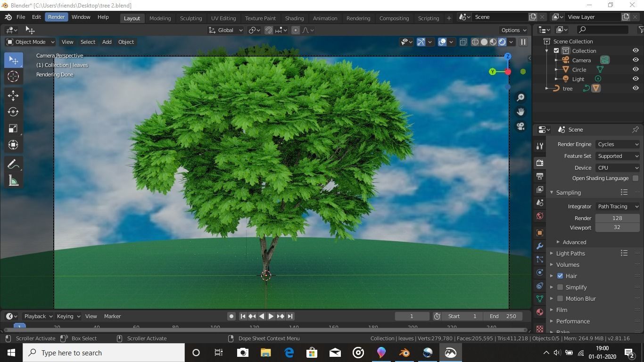Viewport: 644px width, 362px height.
Task: Select the Transform tool
Action: [x=13, y=145]
